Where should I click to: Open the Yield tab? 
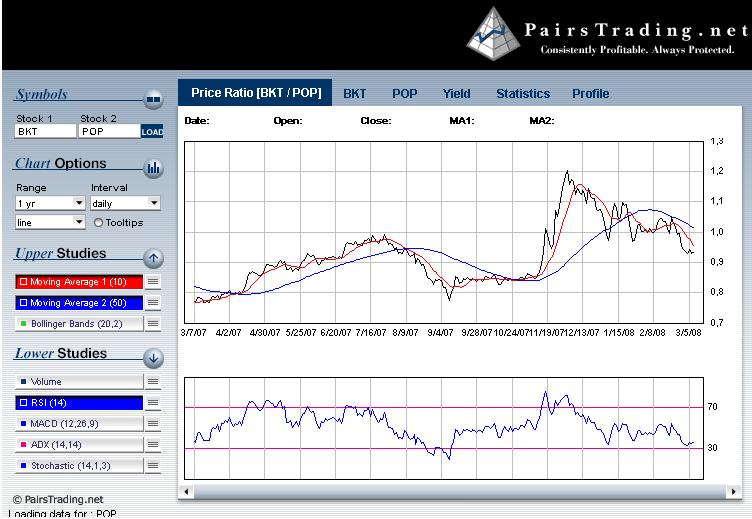point(456,94)
